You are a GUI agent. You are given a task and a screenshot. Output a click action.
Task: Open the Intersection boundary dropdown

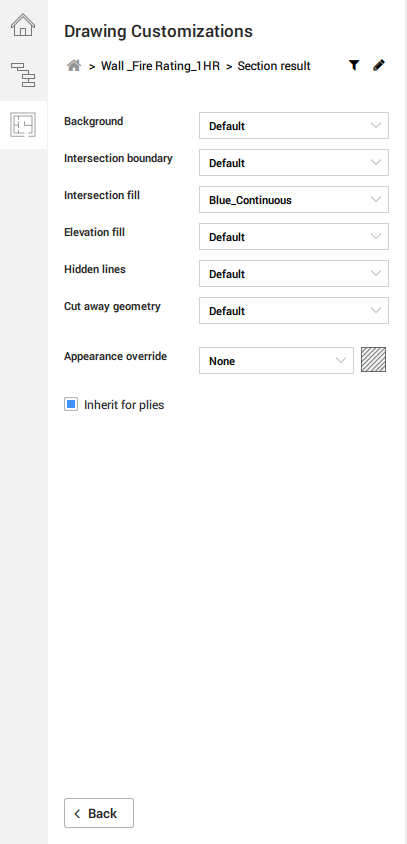pos(294,163)
